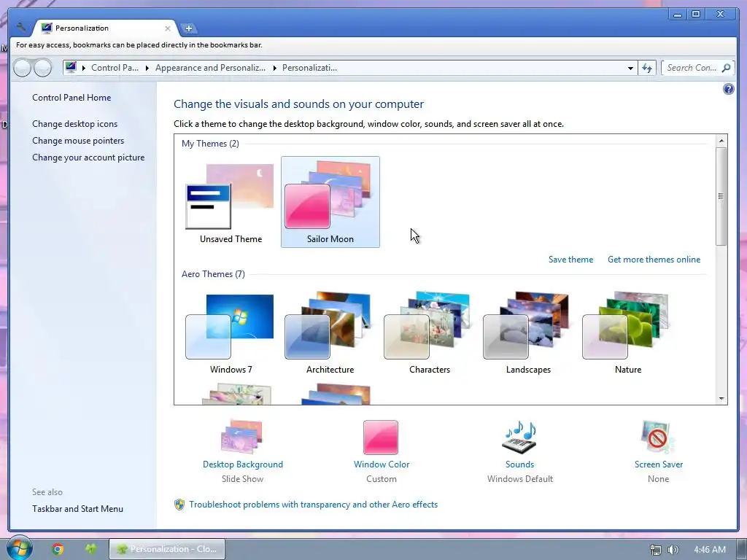The height and width of the screenshot is (560, 747).
Task: Open the Screen Saver icon
Action: coord(658,437)
